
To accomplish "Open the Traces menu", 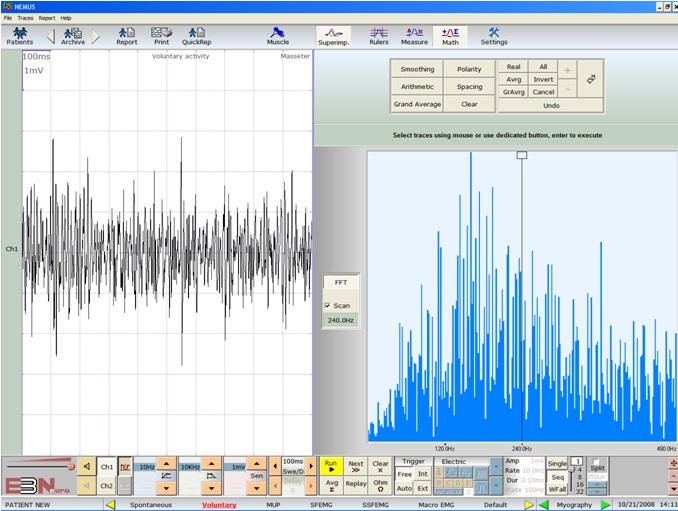I will click(25, 18).
